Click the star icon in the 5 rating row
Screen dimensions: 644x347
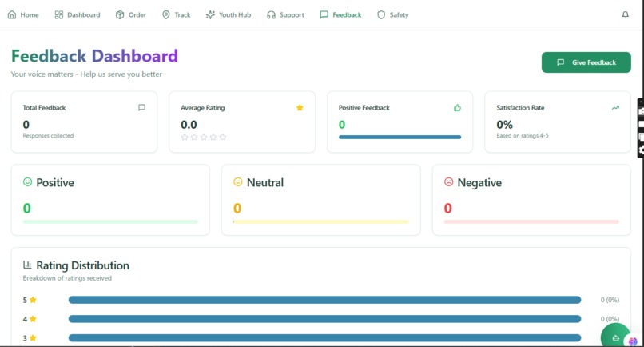pyautogui.click(x=33, y=300)
